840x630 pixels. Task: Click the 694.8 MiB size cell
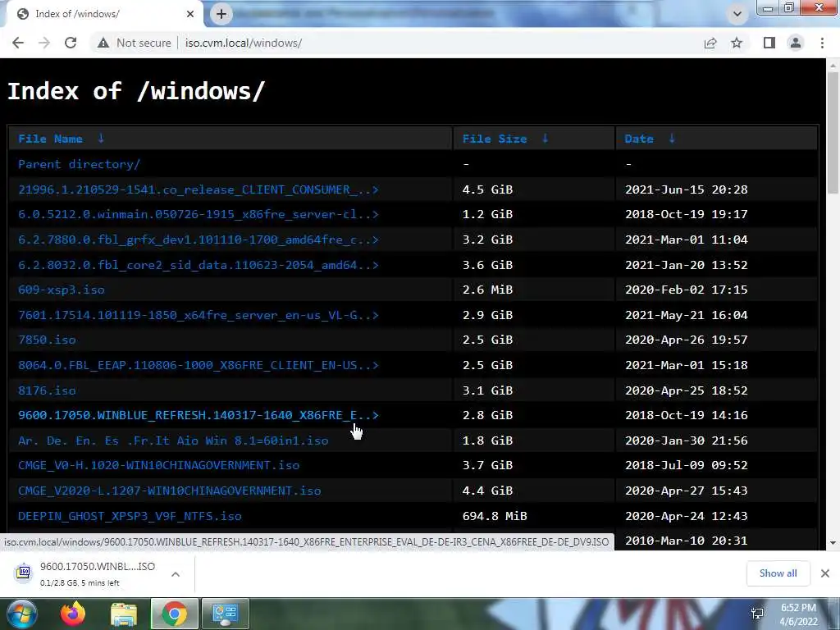(x=495, y=515)
